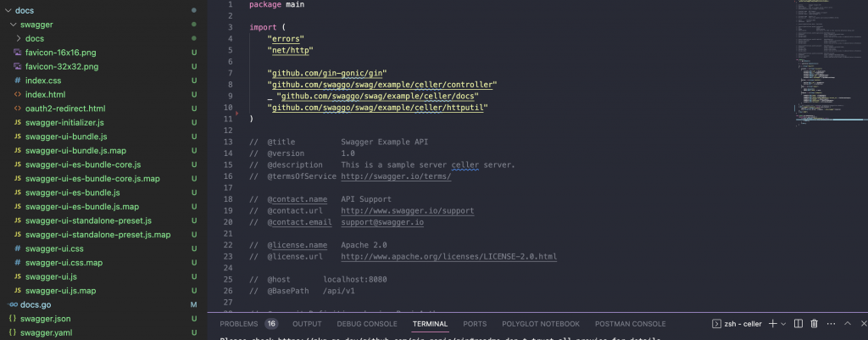Click the underlined word "celler" in description comment
Screen dimensions: 868x340
[465, 165]
